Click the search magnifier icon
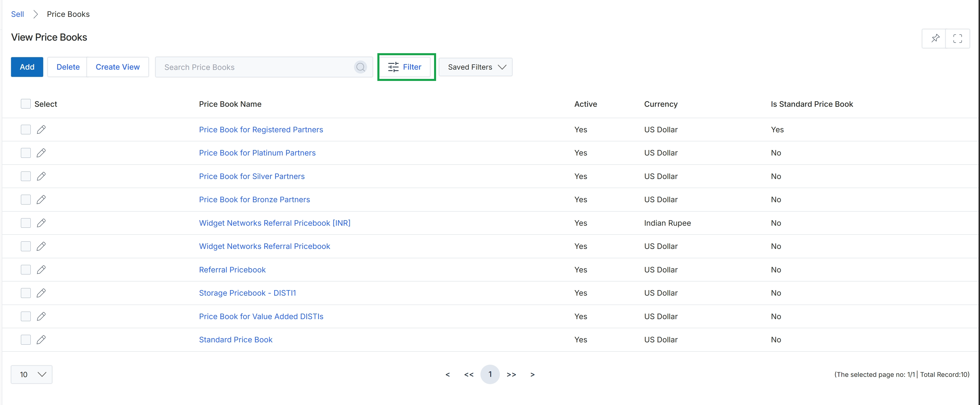This screenshot has width=980, height=405. pos(360,67)
